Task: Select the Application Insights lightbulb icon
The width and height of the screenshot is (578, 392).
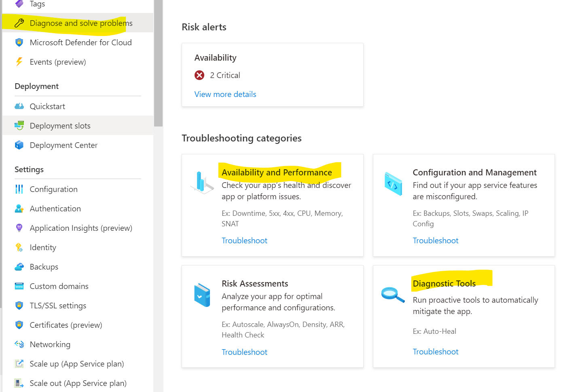Action: point(19,228)
